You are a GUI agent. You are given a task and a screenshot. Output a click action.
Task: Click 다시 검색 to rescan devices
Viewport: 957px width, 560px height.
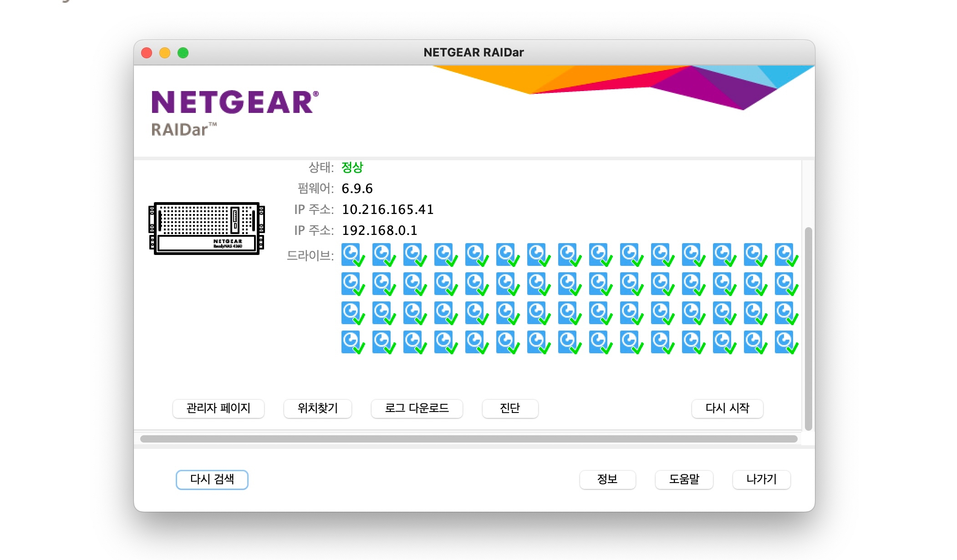pyautogui.click(x=212, y=479)
